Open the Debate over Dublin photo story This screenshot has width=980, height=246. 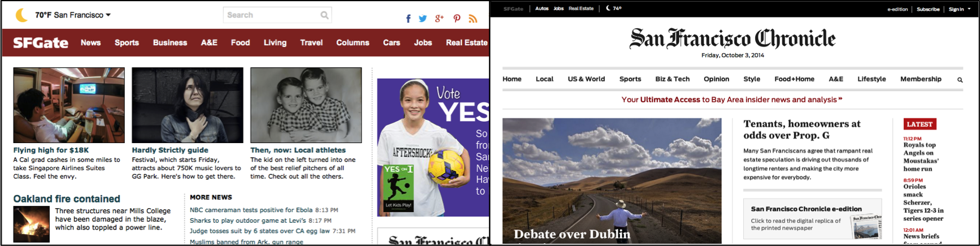pos(612,181)
